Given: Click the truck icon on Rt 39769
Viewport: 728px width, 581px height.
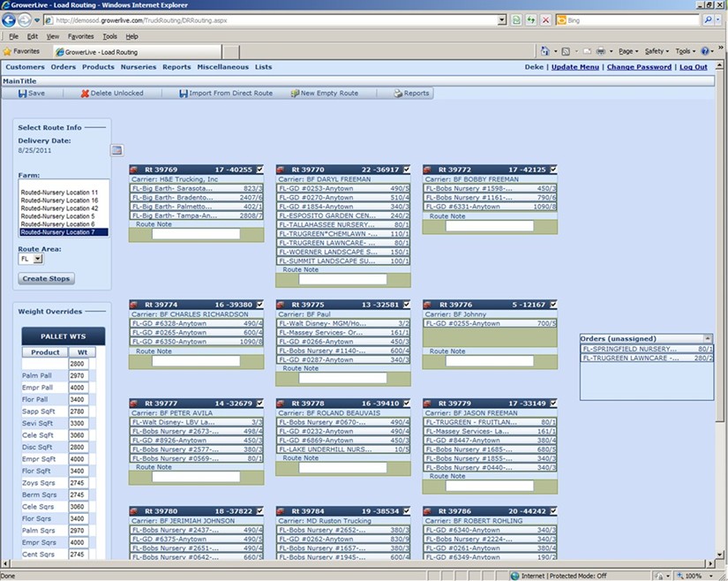Looking at the screenshot, I should tap(134, 170).
